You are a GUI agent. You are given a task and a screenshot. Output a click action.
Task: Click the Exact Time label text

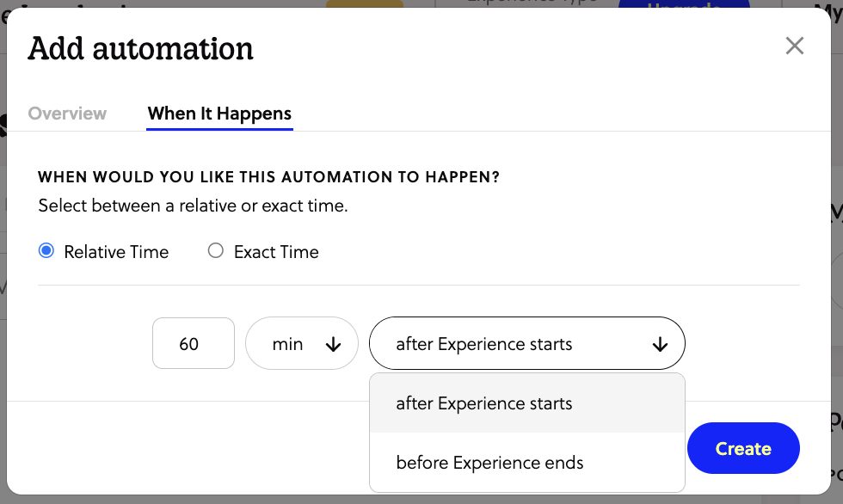(276, 252)
